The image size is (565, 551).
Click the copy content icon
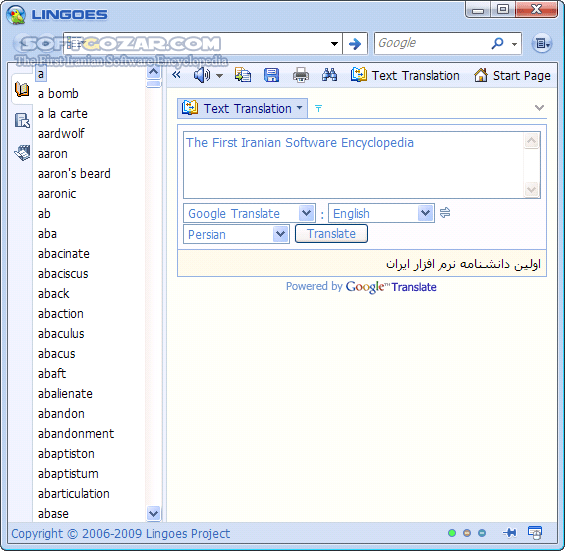pos(243,75)
